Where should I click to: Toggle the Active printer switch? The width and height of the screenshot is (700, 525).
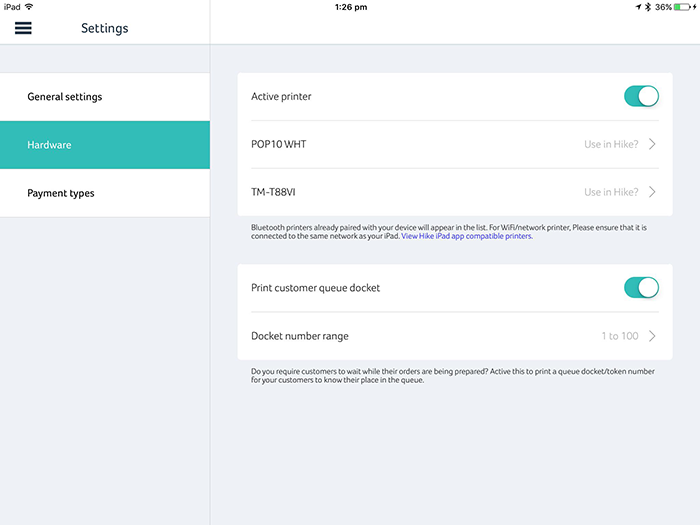(x=641, y=96)
